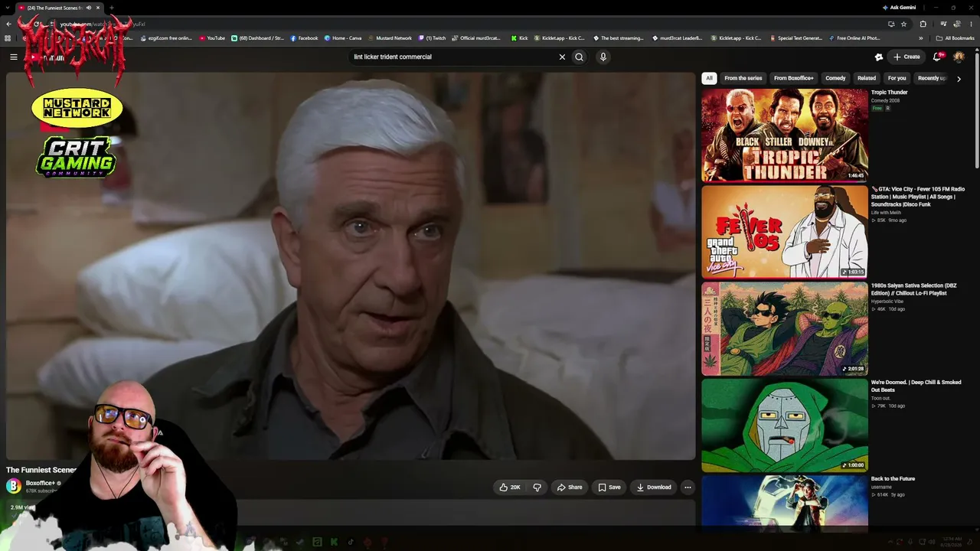Select the From the series chip
The width and height of the screenshot is (980, 551).
click(743, 78)
